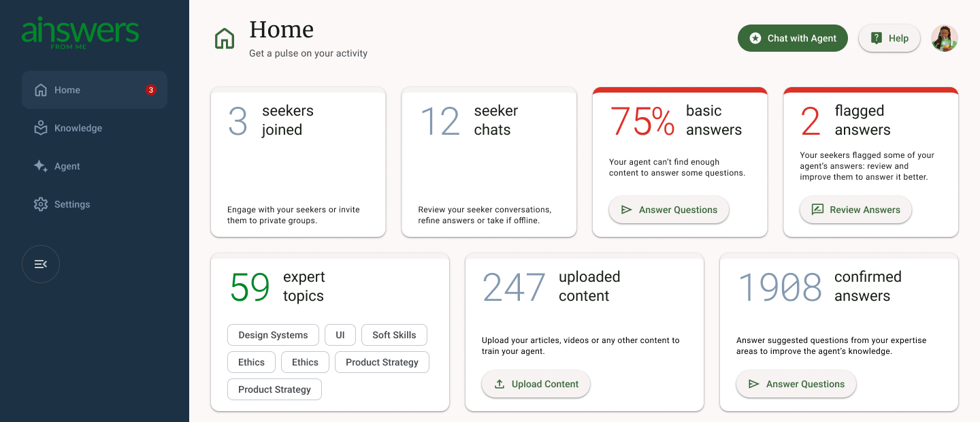This screenshot has height=422, width=980.
Task: Click Review Answers for flagged answers
Action: coord(855,210)
